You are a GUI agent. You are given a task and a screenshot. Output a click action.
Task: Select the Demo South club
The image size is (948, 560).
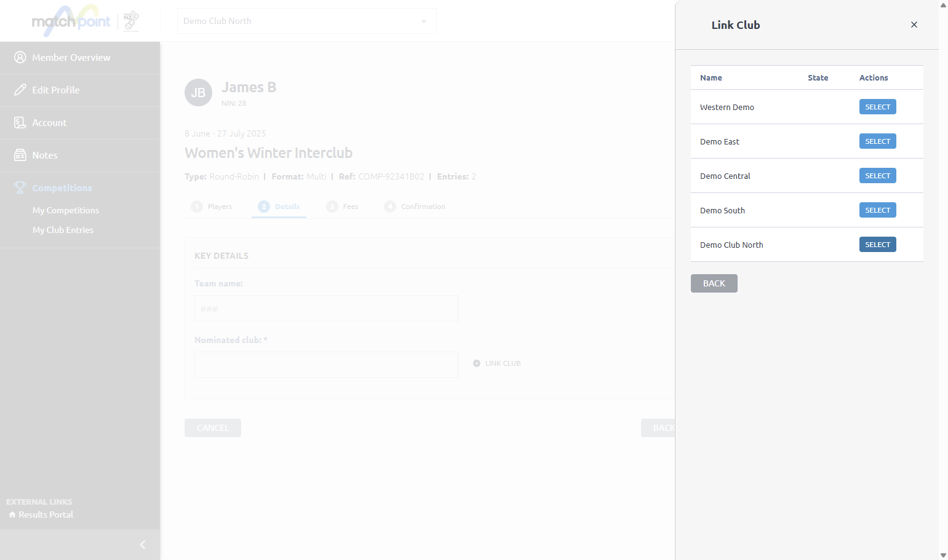pos(878,210)
